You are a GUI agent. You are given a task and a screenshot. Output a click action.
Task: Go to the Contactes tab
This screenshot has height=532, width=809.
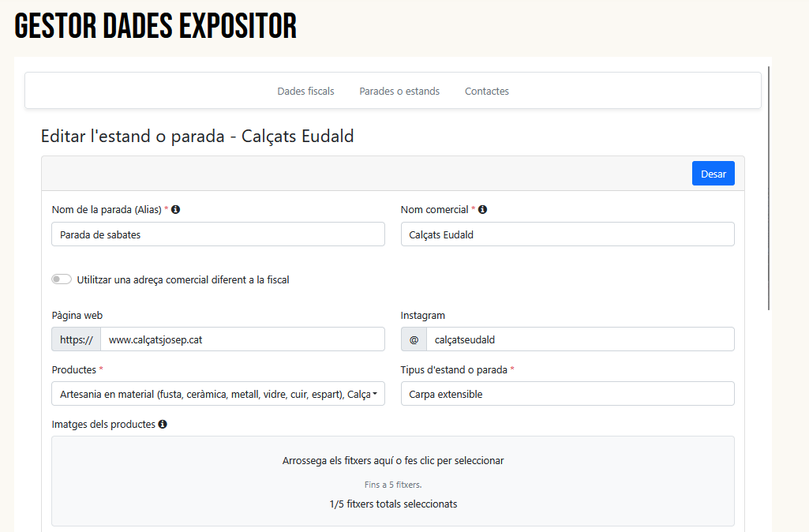(x=486, y=92)
